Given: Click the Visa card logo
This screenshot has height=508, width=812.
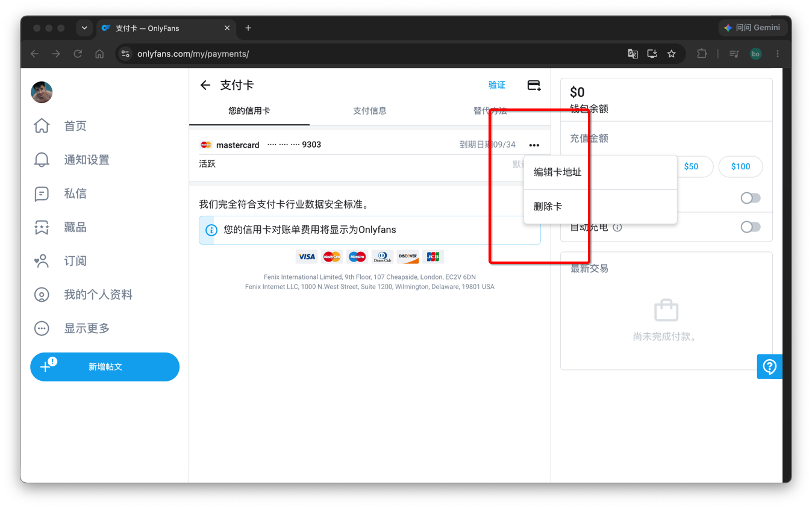Looking at the screenshot, I should point(307,257).
